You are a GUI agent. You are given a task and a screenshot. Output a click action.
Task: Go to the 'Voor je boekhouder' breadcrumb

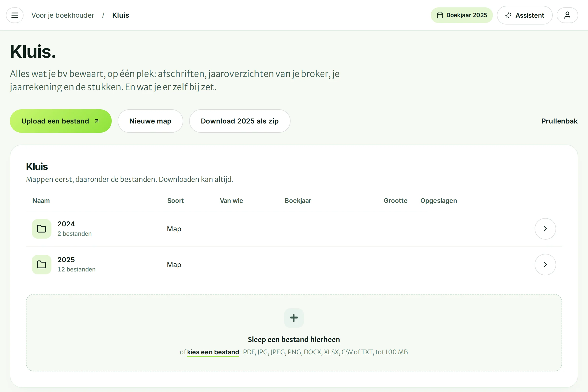(63, 15)
